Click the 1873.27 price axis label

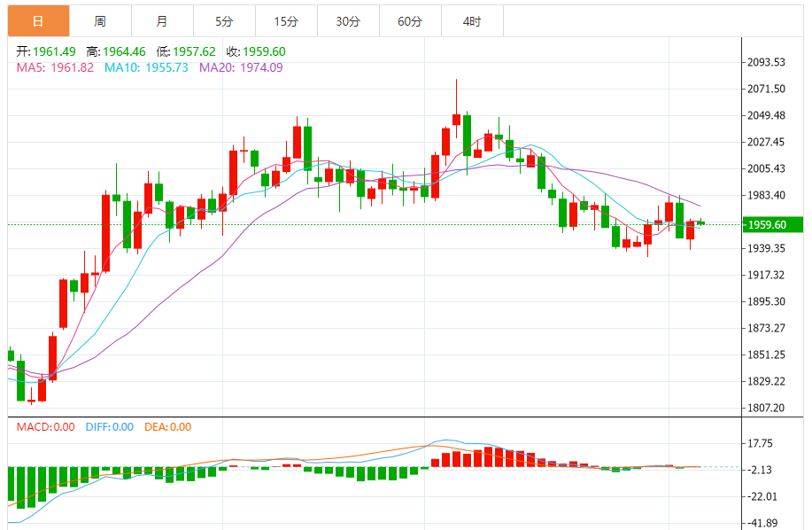(767, 328)
